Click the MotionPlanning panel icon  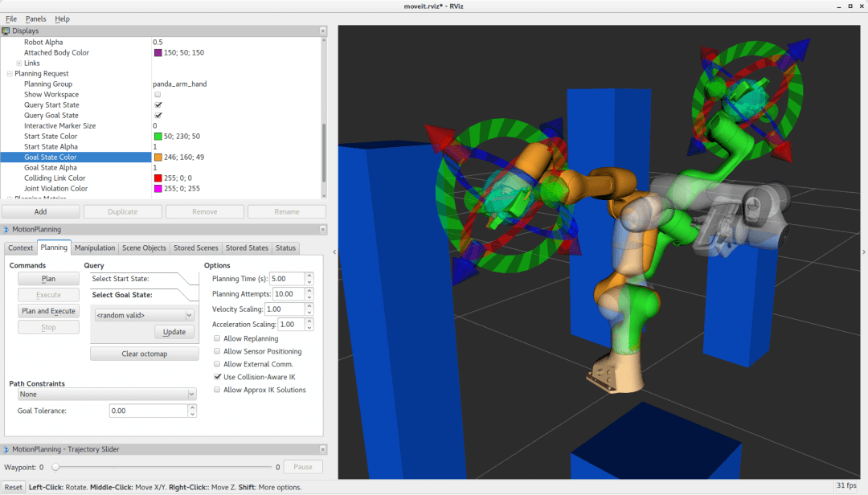pos(6,229)
